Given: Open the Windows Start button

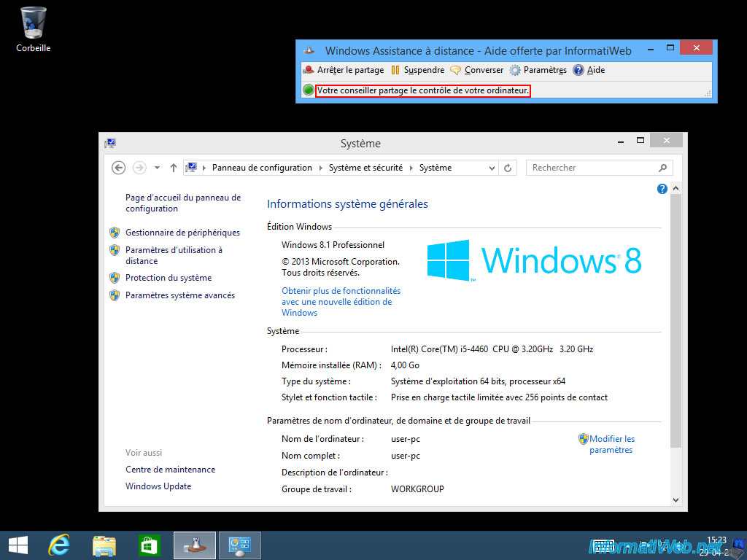Looking at the screenshot, I should click(18, 545).
